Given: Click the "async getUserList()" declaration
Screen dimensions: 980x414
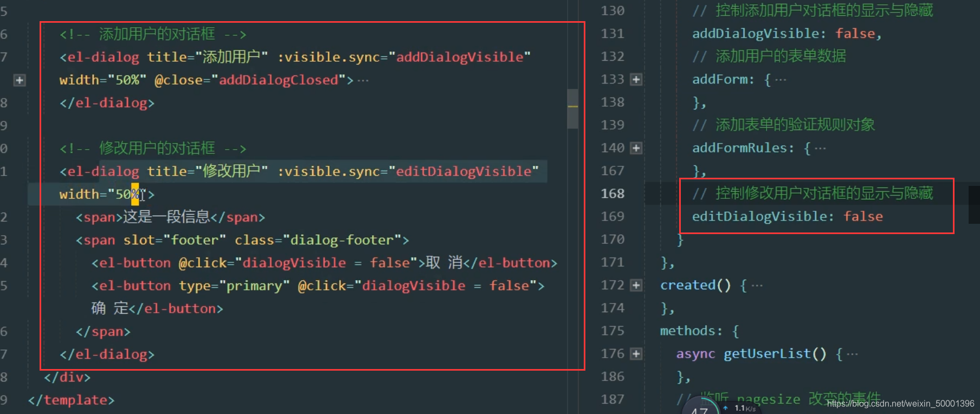Looking at the screenshot, I should [x=751, y=354].
